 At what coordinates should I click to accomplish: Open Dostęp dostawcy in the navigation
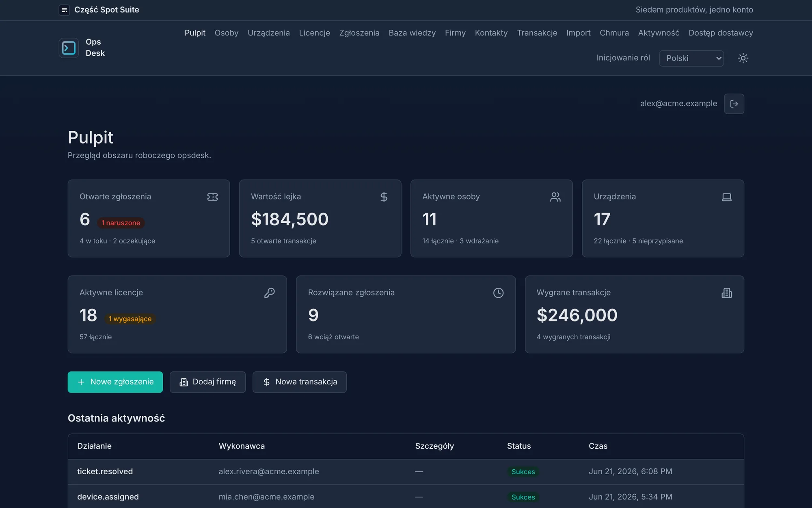tap(721, 33)
